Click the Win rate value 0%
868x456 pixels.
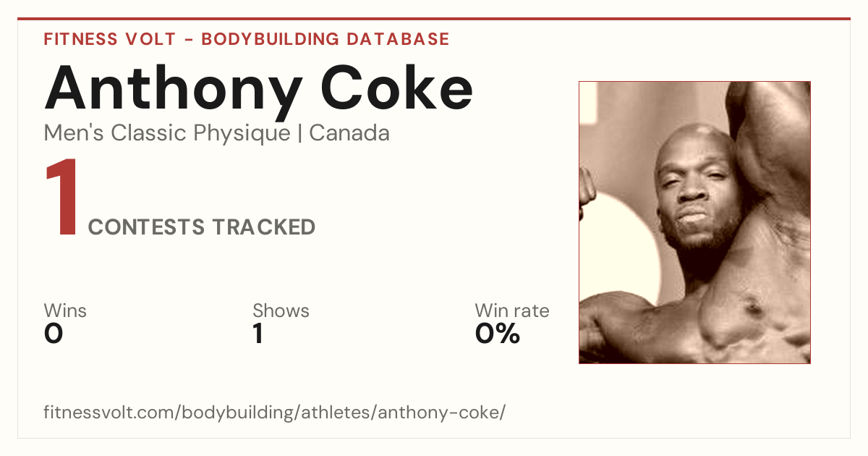pyautogui.click(x=498, y=333)
